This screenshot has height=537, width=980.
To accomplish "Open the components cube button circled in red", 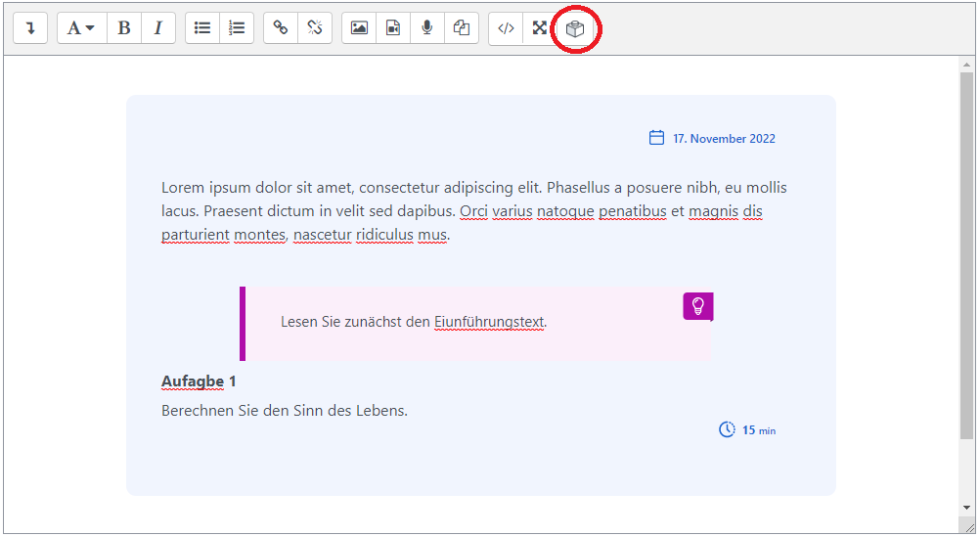I will pyautogui.click(x=575, y=29).
